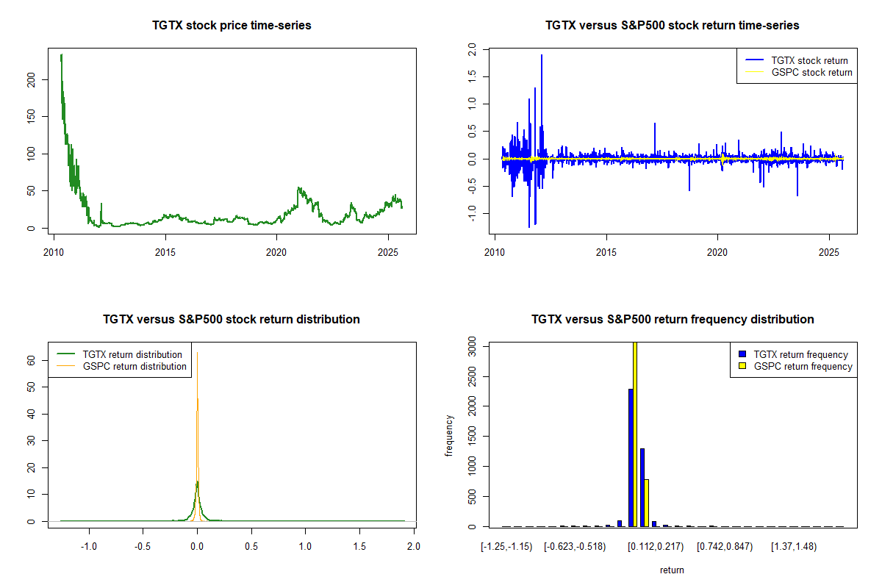Click the shorter yellow bar in the frequency histogram

[647, 503]
